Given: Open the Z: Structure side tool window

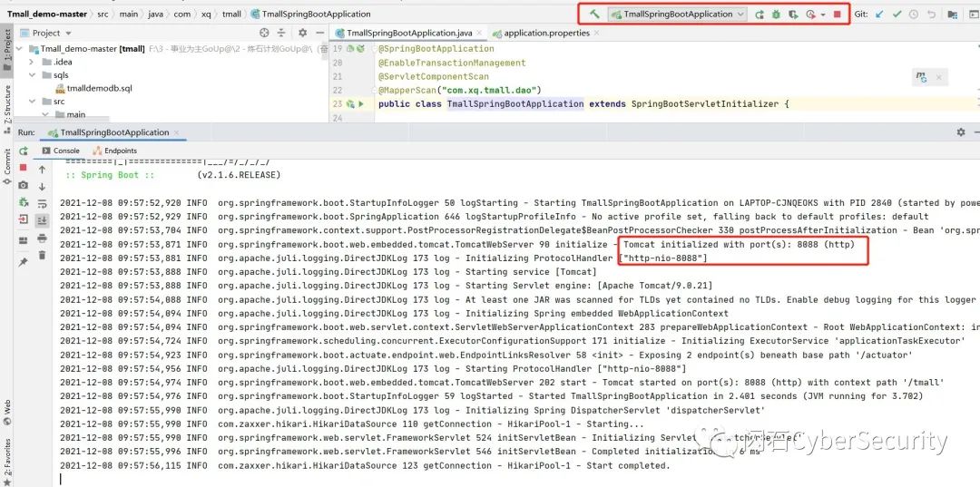Looking at the screenshot, I should tap(7, 109).
